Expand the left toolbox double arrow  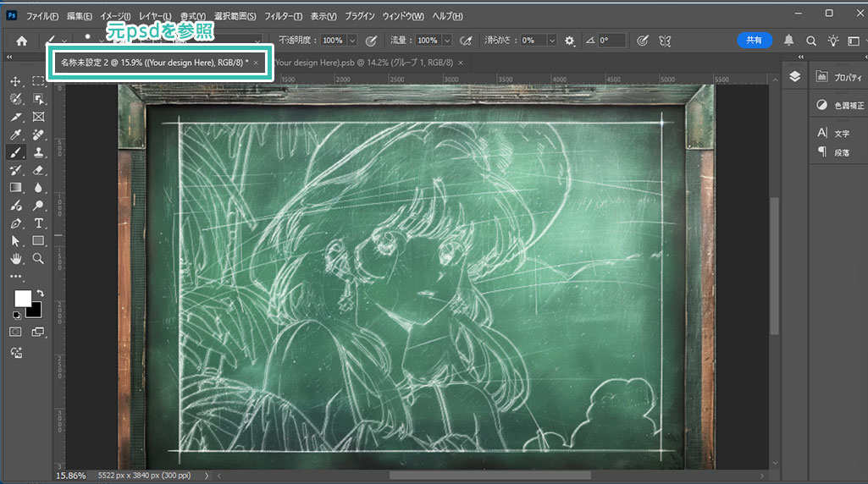point(9,57)
